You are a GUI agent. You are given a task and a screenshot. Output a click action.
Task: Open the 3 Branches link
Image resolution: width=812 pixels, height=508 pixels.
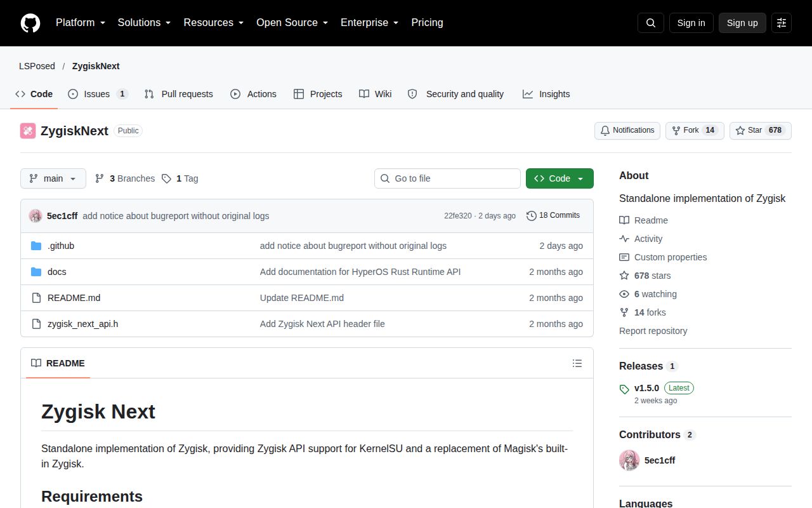click(x=125, y=178)
